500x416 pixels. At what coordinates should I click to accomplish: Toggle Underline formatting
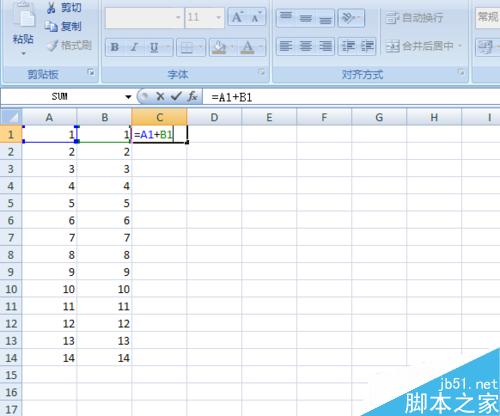point(153,47)
